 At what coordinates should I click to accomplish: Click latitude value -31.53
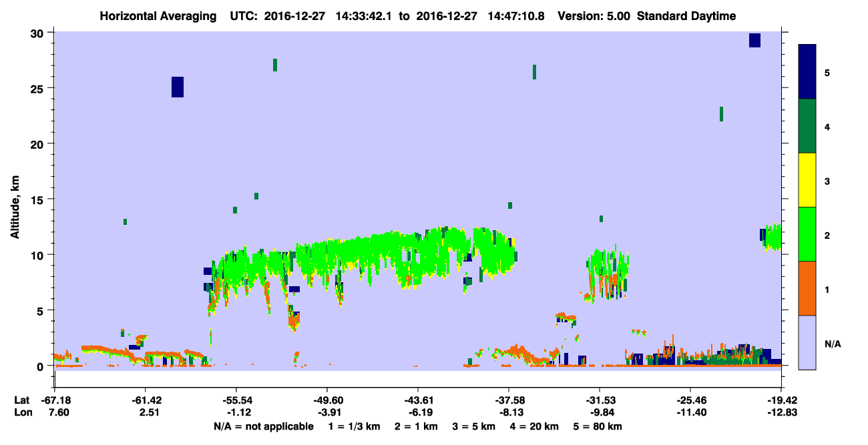click(599, 400)
